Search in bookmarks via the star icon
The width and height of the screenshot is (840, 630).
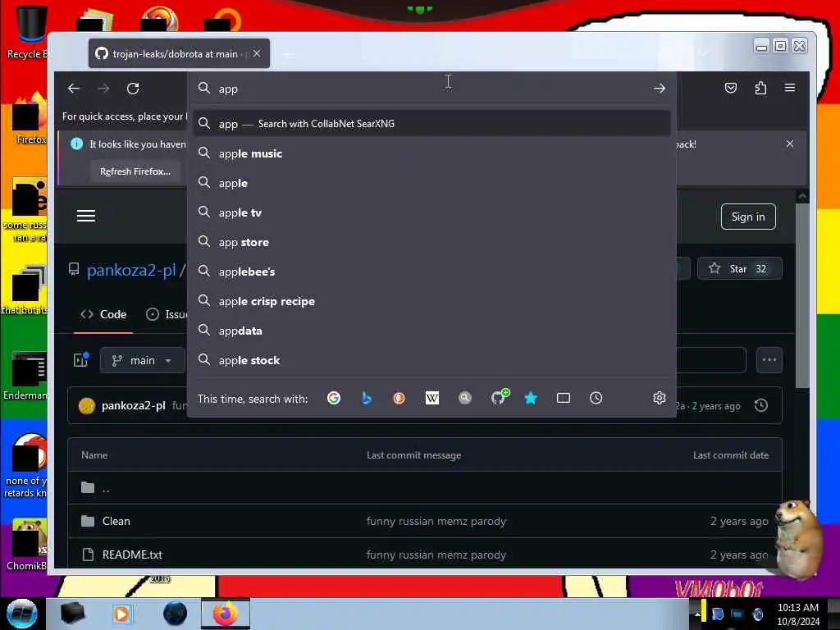pyautogui.click(x=531, y=398)
